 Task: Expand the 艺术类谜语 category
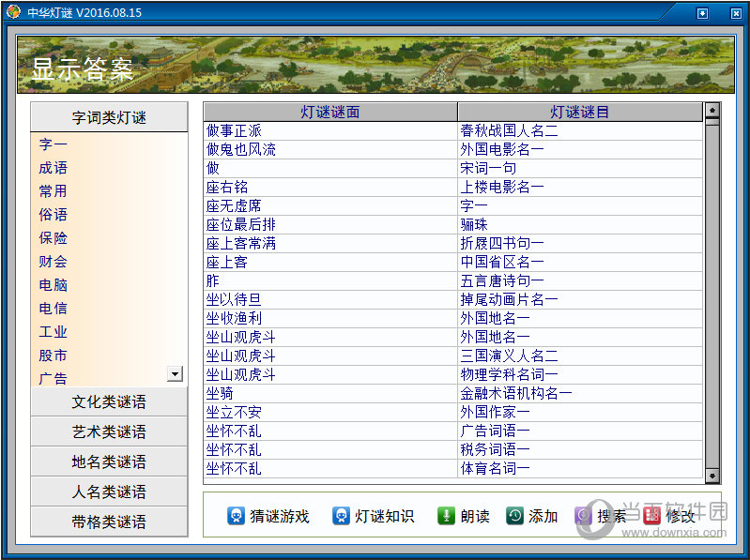pos(109,431)
